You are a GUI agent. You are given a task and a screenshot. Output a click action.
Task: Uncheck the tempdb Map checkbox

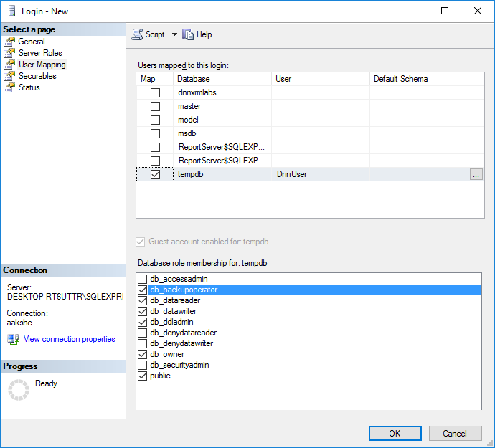click(x=155, y=174)
